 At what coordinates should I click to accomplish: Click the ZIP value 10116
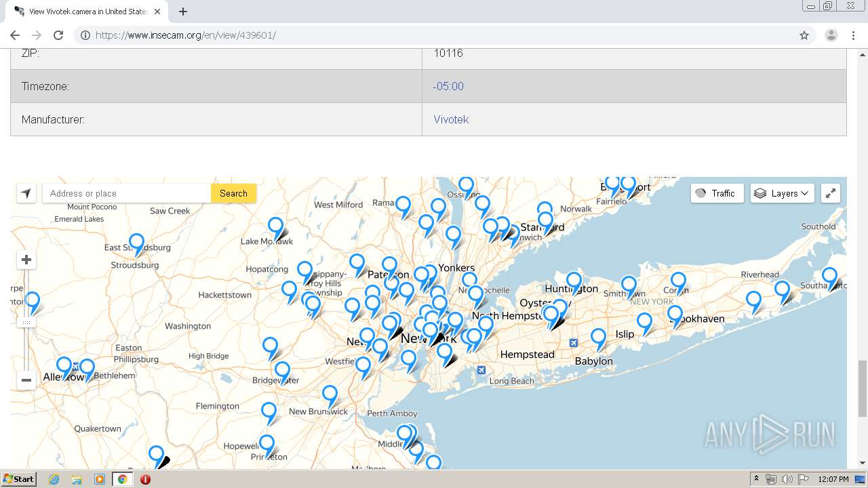[x=448, y=53]
